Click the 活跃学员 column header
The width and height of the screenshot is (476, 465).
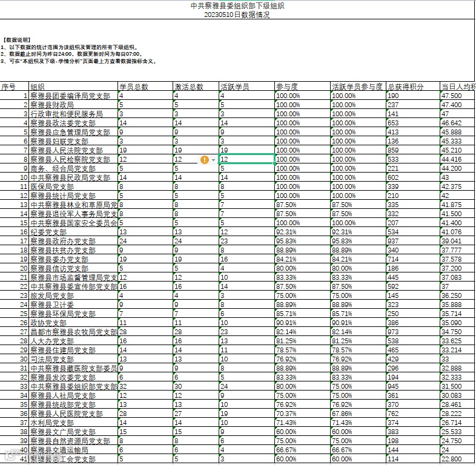tap(247, 87)
